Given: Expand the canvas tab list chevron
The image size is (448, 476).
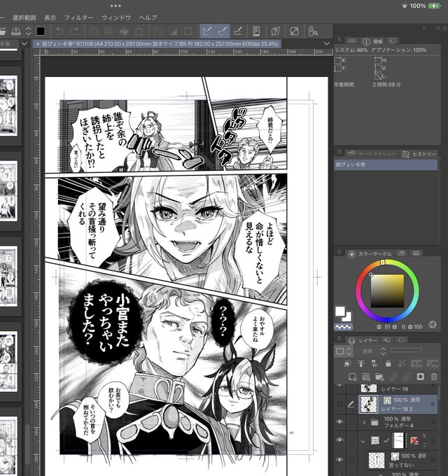Looking at the screenshot, I should [327, 43].
